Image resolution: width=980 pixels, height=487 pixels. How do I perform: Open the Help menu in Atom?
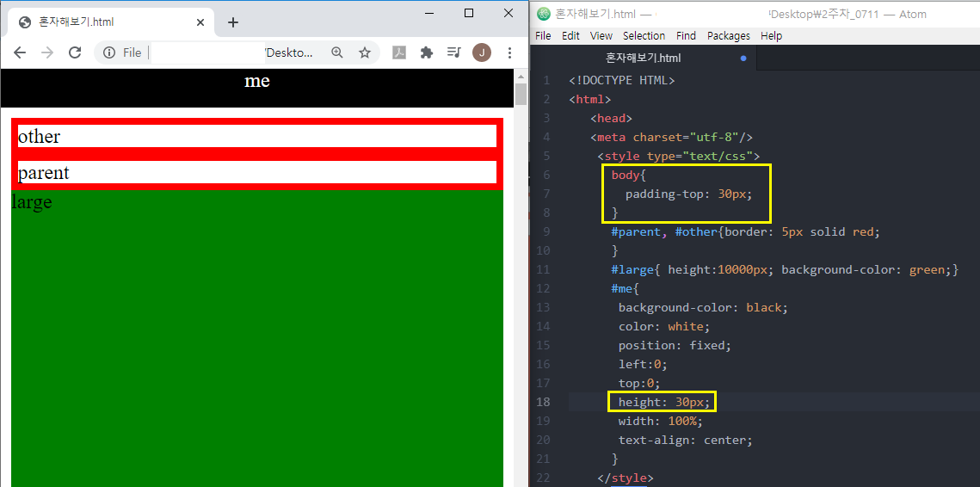[x=771, y=35]
